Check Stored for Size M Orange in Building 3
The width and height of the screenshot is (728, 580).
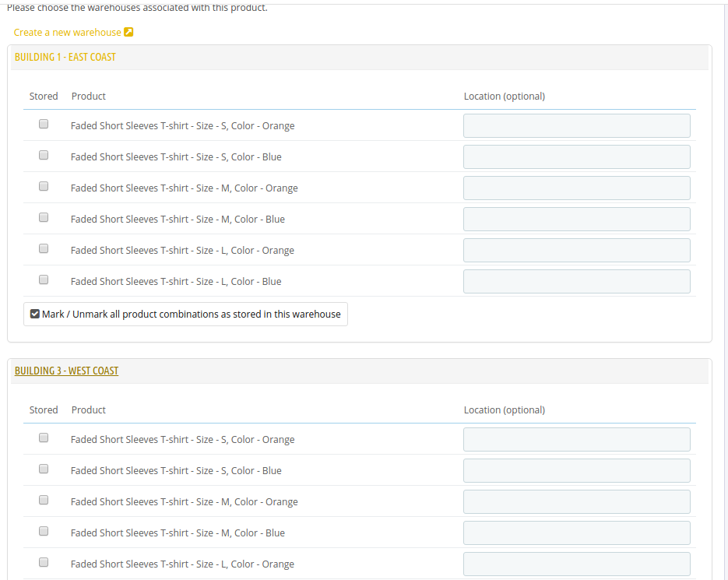[44, 500]
